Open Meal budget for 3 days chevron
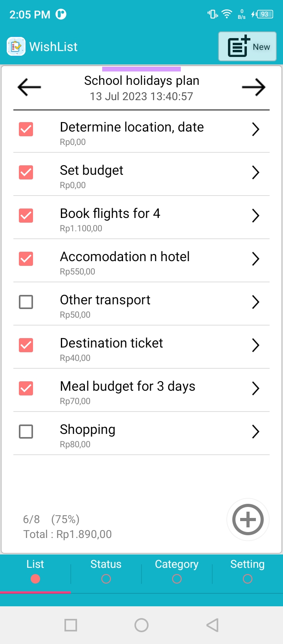The height and width of the screenshot is (644, 283). coord(255,388)
